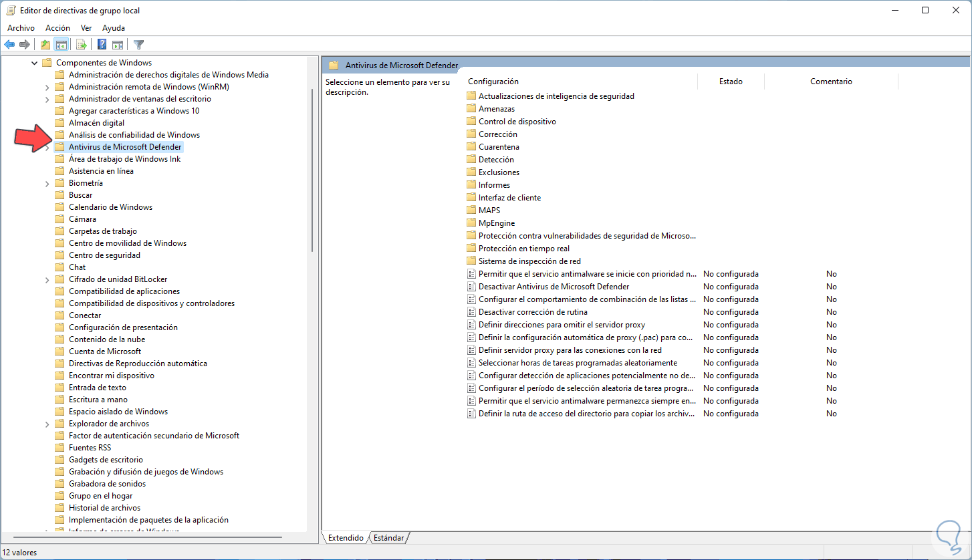Click the folder icon next to Informes

[471, 185]
